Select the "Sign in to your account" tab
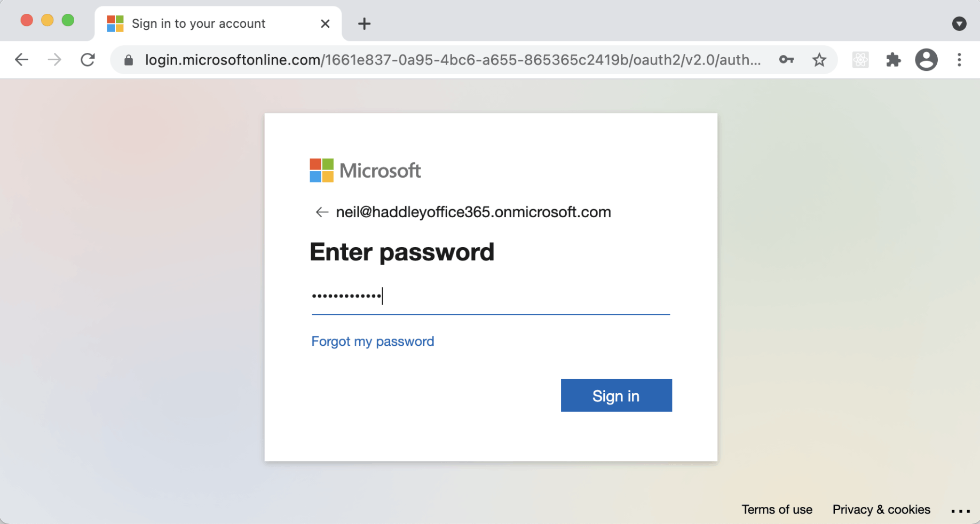This screenshot has height=524, width=980. [199, 23]
